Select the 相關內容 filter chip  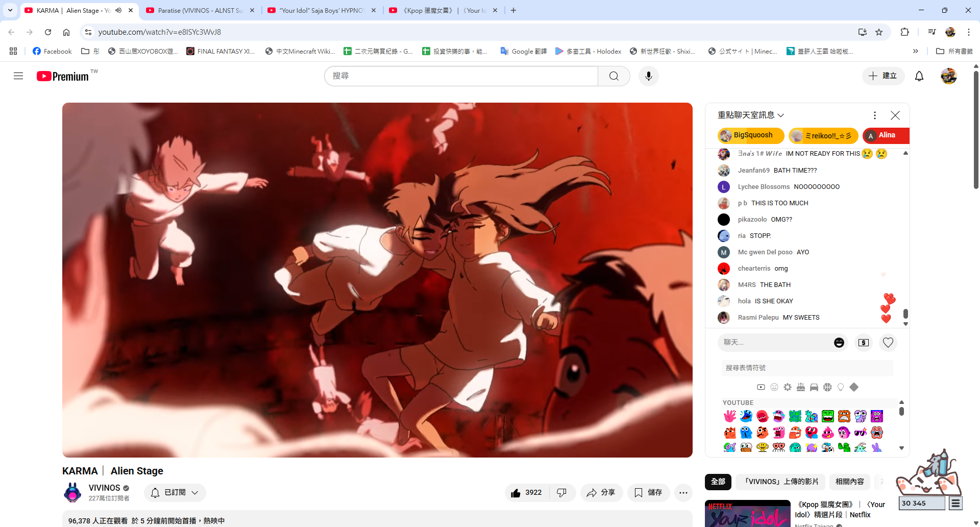click(850, 482)
